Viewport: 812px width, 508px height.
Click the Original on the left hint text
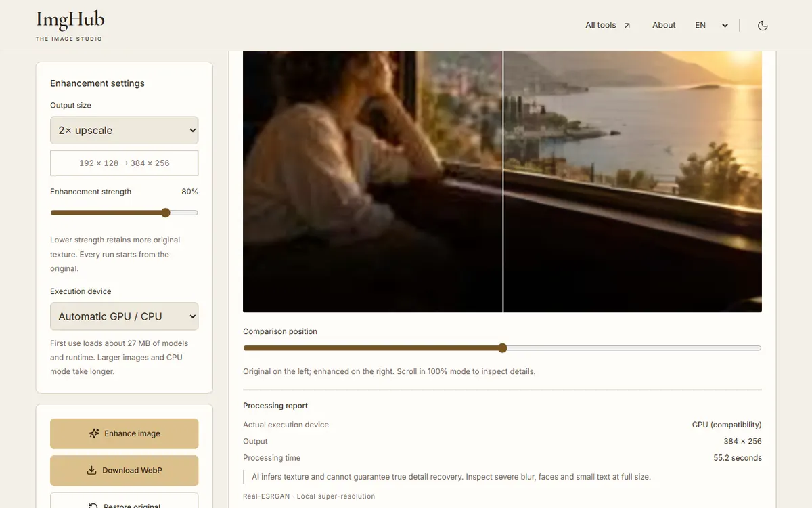389,371
